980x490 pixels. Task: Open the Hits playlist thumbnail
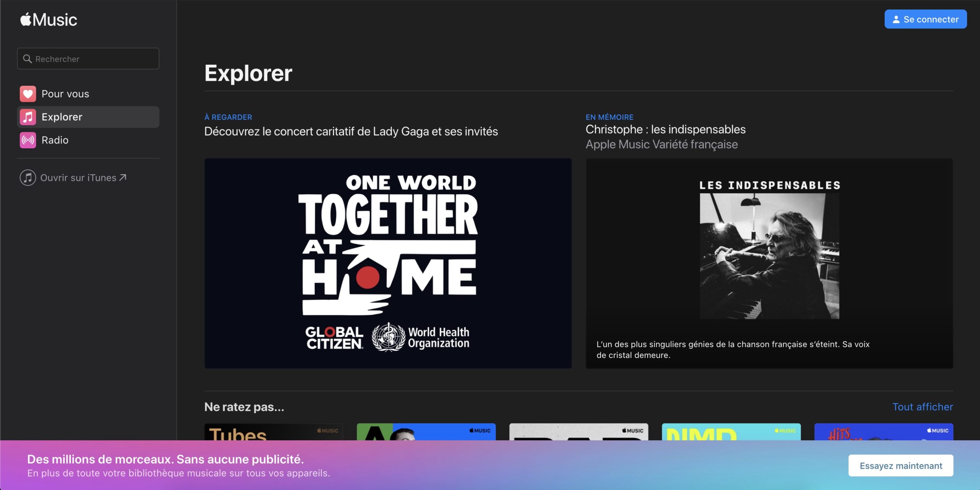884,432
